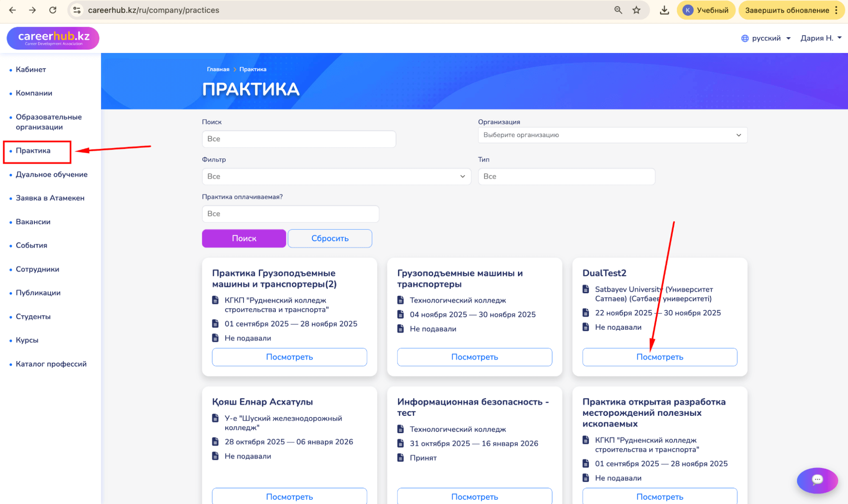Open the chat support bubble icon
The height and width of the screenshot is (504, 848).
tap(817, 480)
